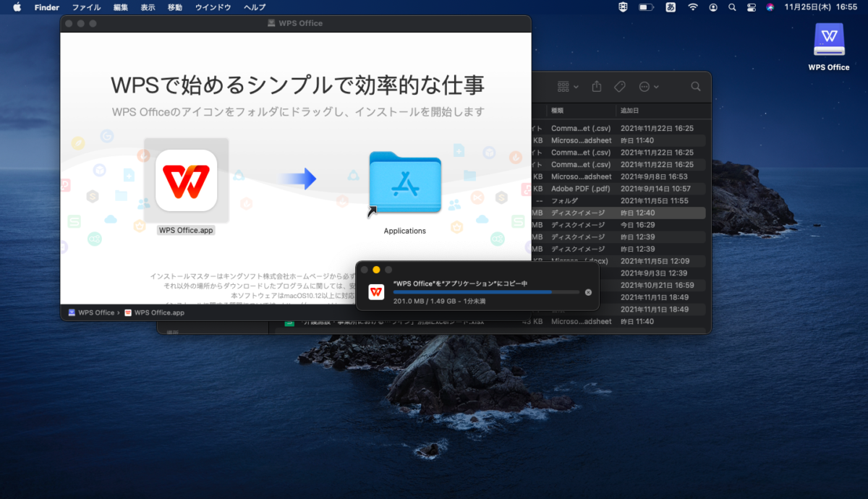Sort by the 追加日 column header

[x=629, y=111]
